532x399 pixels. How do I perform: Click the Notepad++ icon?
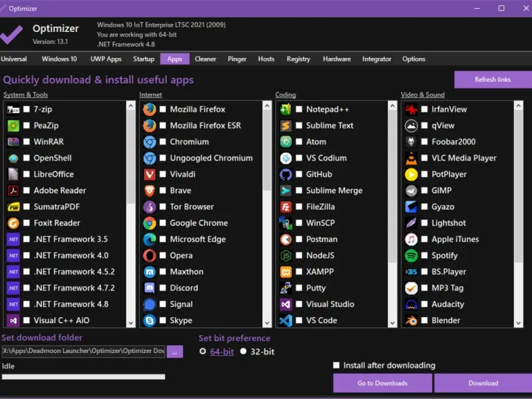286,109
